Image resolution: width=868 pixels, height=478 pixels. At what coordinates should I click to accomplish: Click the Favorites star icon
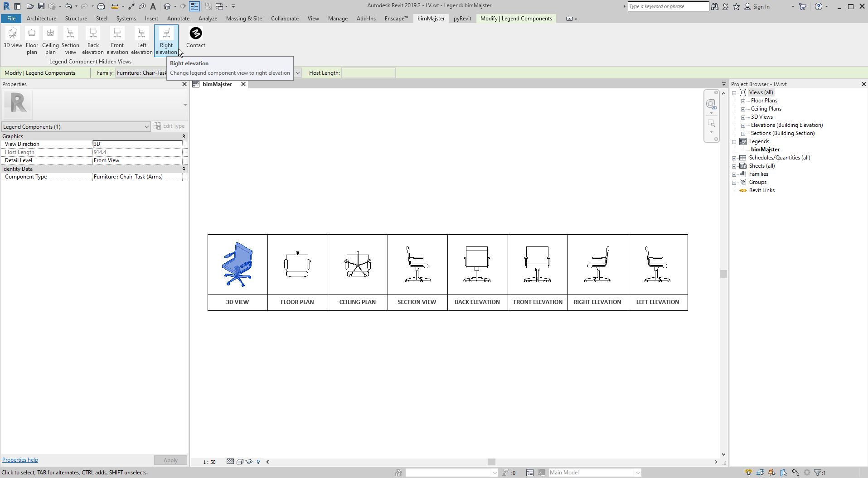click(x=737, y=6)
